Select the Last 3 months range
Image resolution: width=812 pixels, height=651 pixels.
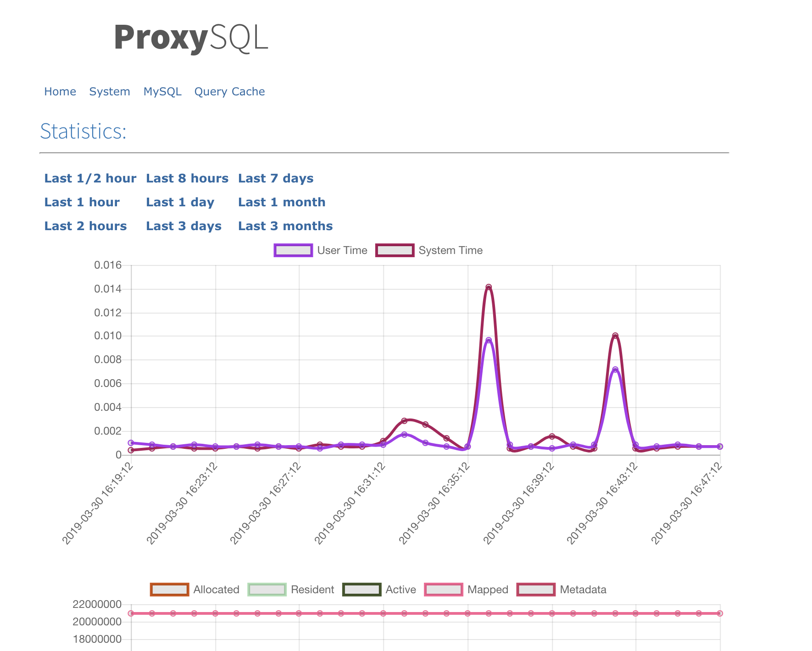(285, 226)
